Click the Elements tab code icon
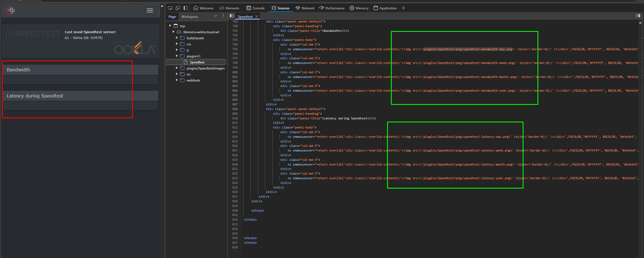644x258 pixels. (222, 8)
